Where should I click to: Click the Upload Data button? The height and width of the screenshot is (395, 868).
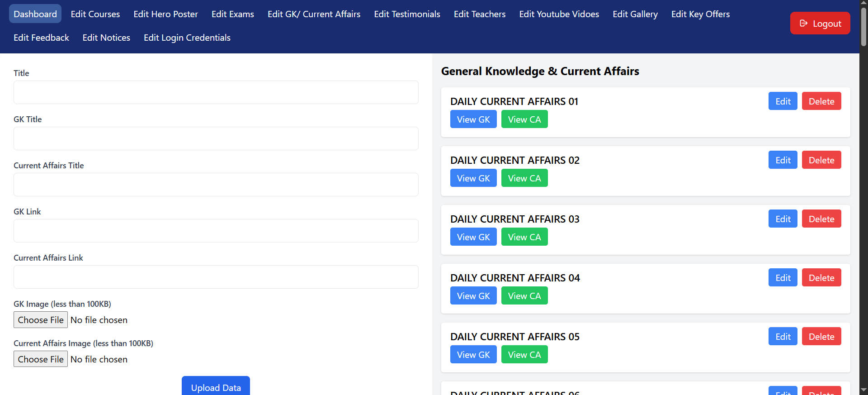pos(216,386)
